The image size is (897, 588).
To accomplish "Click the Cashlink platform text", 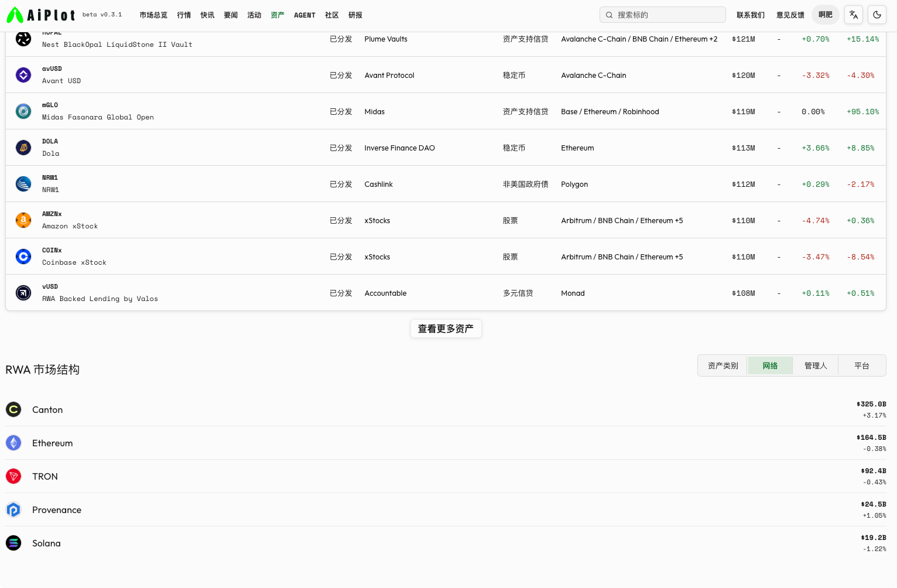I will pyautogui.click(x=378, y=184).
